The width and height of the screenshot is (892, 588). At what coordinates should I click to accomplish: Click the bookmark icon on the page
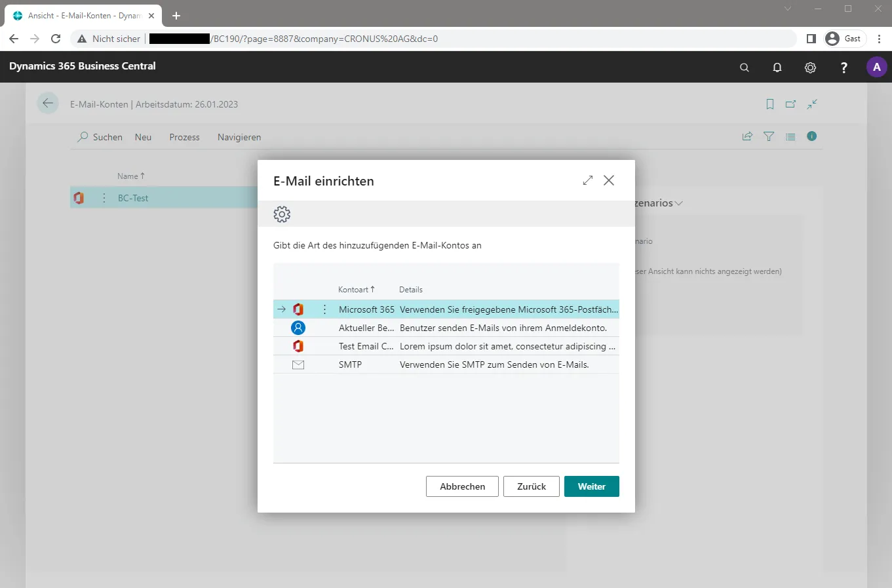tap(770, 104)
